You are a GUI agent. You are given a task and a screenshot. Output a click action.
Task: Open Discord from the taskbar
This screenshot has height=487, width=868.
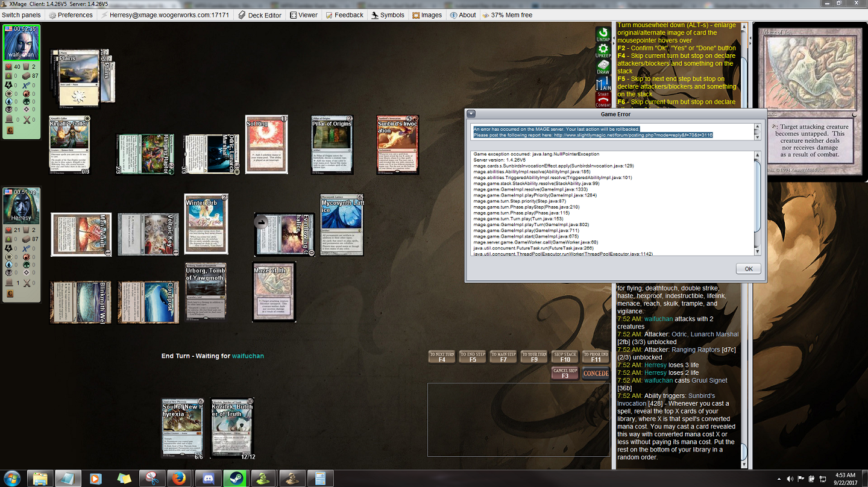click(x=207, y=479)
